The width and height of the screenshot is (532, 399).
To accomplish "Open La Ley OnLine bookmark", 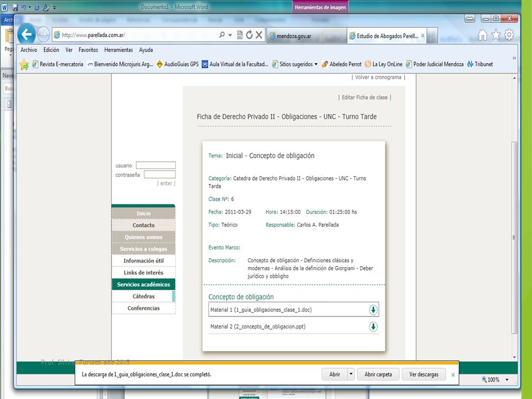I will (x=383, y=64).
